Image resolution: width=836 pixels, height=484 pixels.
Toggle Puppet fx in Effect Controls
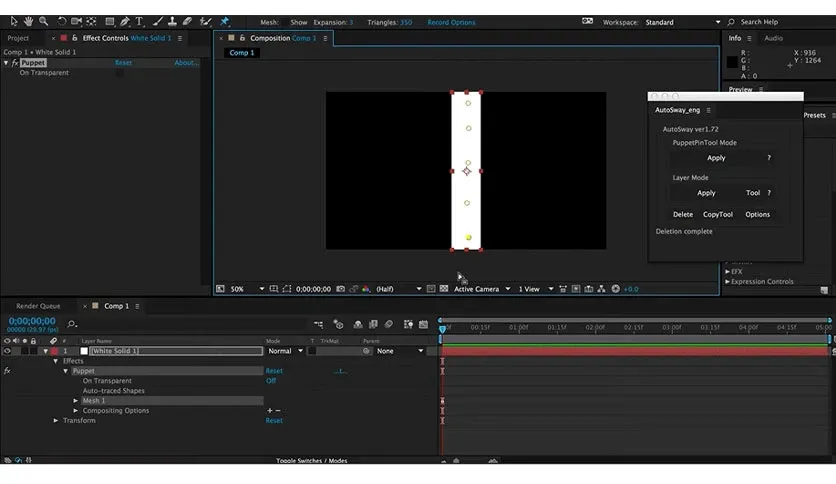click(15, 63)
